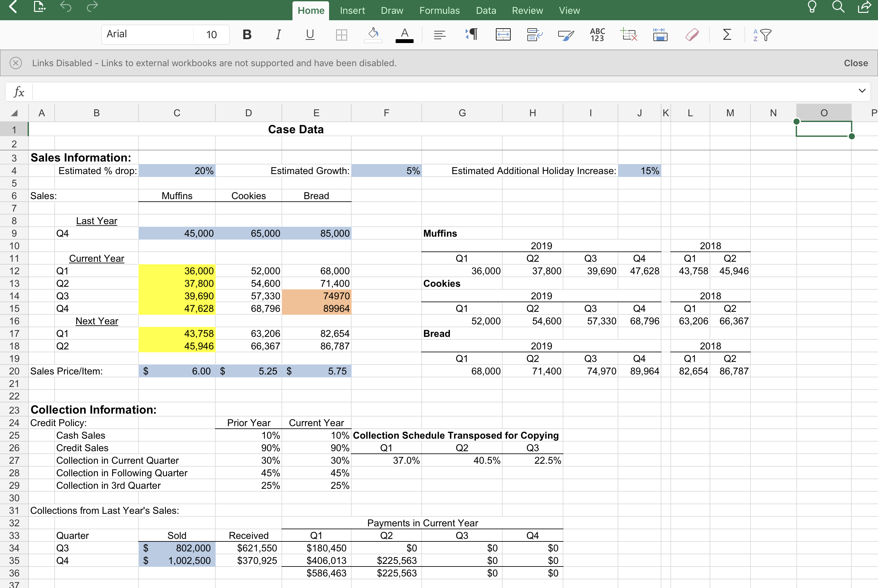Screen dimensions: 878x588
Task: Clear formatting with the Eraser icon
Action: click(x=692, y=34)
